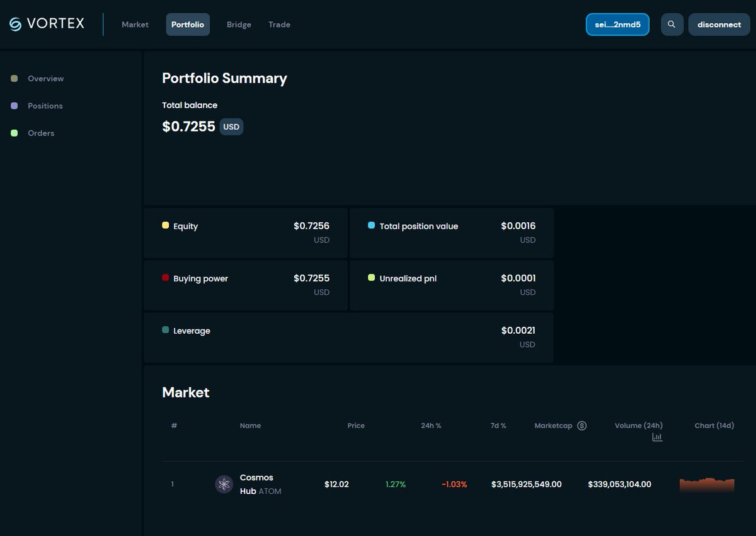Click the Cosmos Hub 14-day chart thumbnail
Viewport: 756px width, 536px height.
pyautogui.click(x=707, y=484)
